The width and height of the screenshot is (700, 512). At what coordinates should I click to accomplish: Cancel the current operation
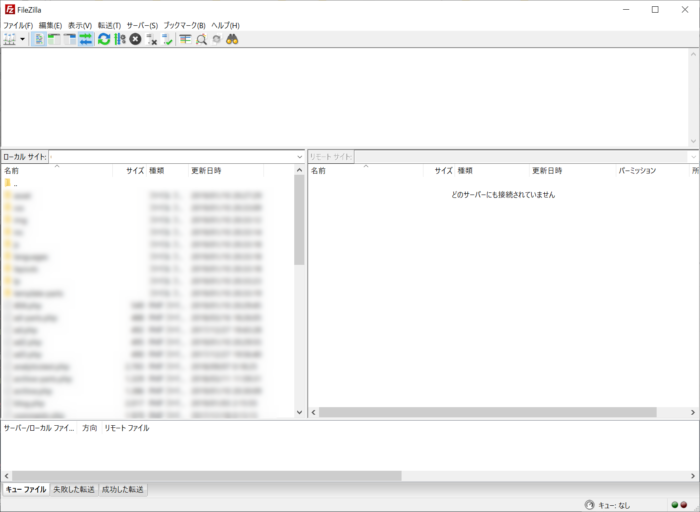pos(135,39)
